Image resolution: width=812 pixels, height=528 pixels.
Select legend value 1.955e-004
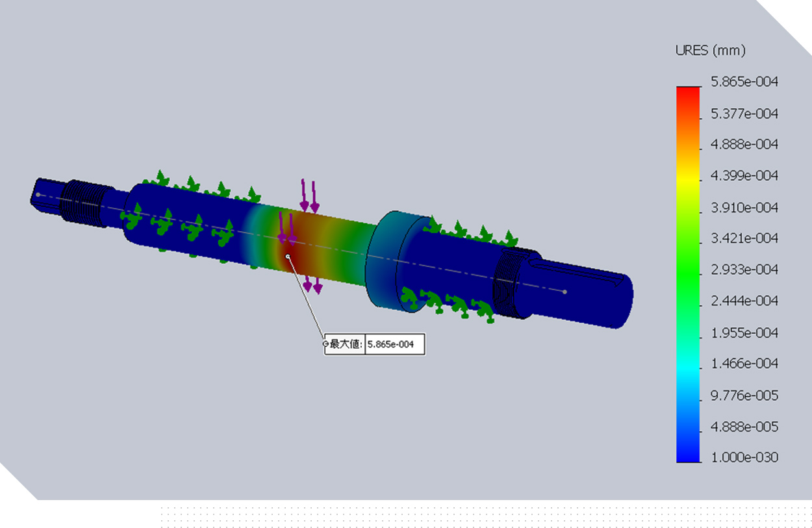(744, 333)
